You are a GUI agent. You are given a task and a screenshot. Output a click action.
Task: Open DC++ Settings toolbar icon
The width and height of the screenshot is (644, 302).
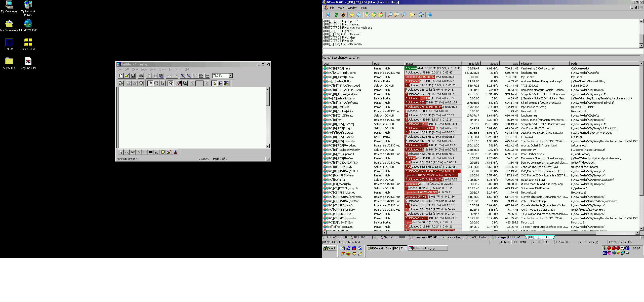pos(421,15)
